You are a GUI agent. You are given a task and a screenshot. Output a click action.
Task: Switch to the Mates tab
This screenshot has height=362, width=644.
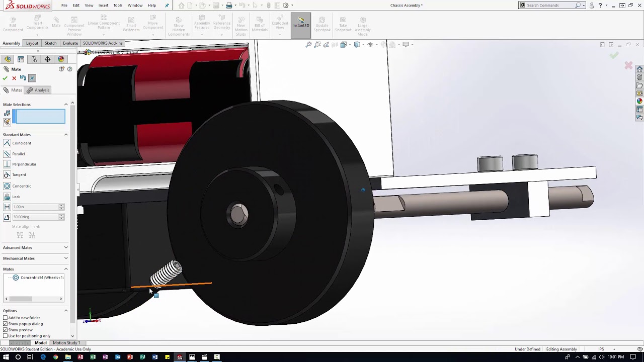pos(13,90)
